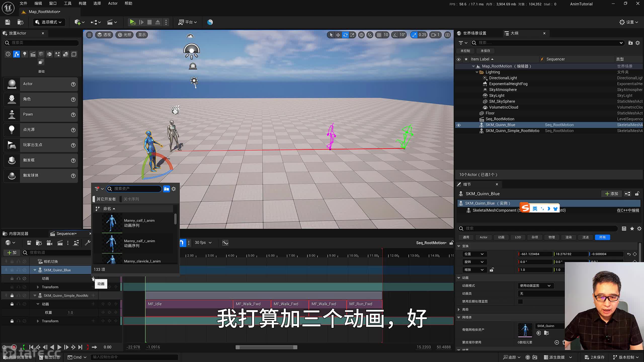644x362 pixels.
Task: Click the 添加 button in details panel
Action: [611, 194]
